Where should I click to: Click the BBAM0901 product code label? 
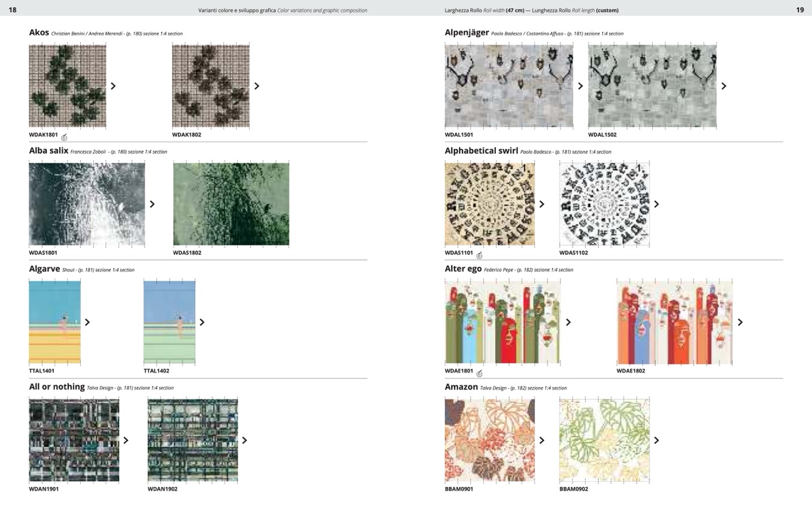[459, 489]
